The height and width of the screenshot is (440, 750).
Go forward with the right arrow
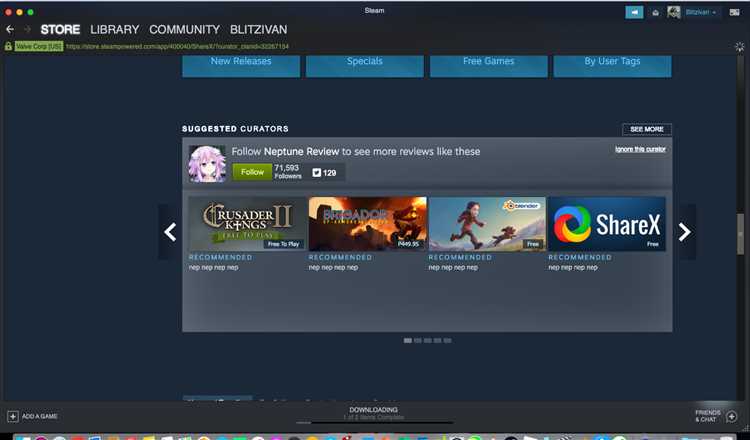point(27,30)
